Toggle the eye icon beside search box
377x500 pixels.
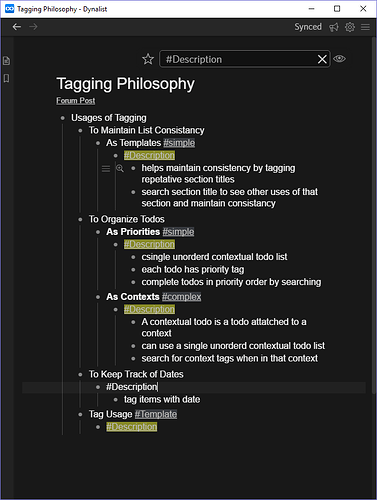coord(339,59)
